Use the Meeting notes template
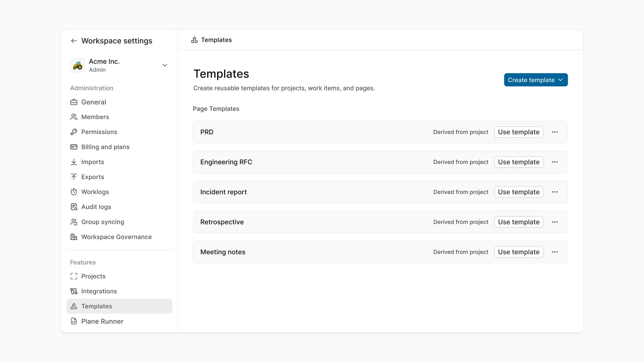 [519, 252]
